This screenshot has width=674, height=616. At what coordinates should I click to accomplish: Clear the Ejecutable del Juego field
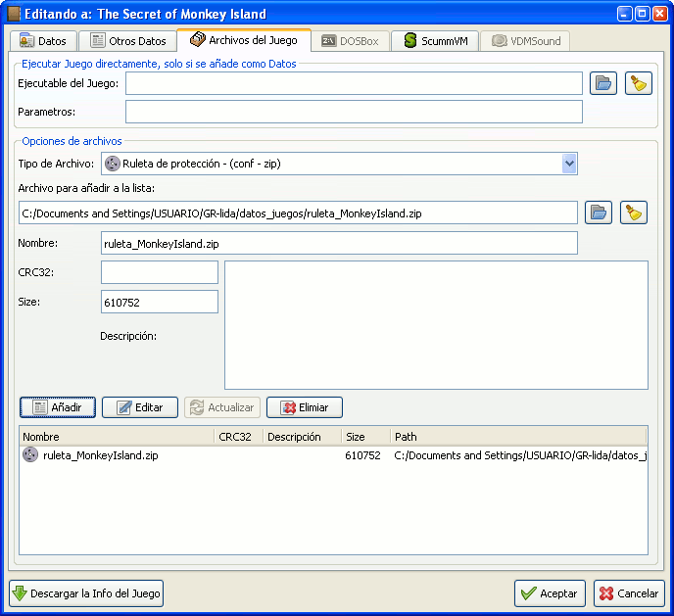point(639,83)
